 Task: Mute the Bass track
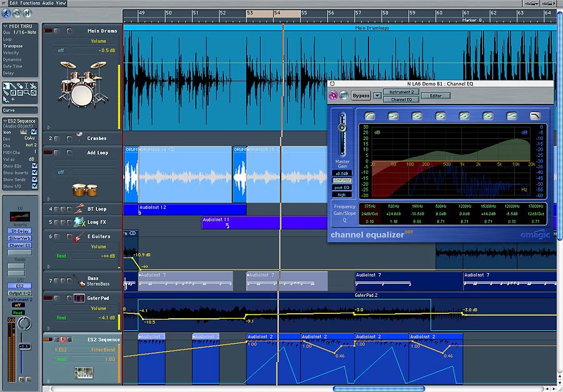(x=56, y=280)
